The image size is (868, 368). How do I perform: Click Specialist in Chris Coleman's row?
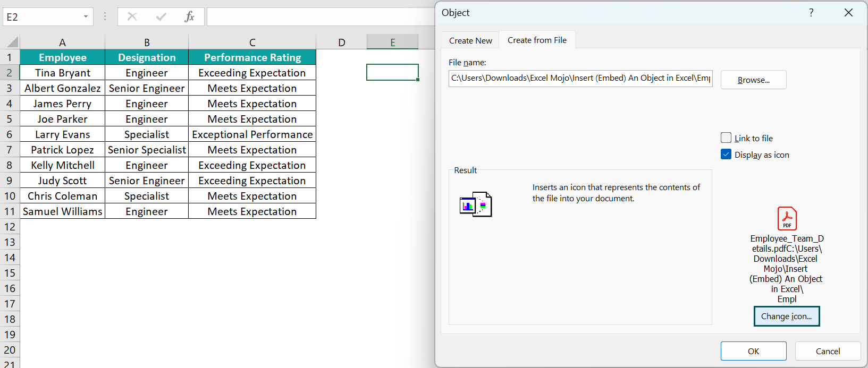click(x=147, y=196)
